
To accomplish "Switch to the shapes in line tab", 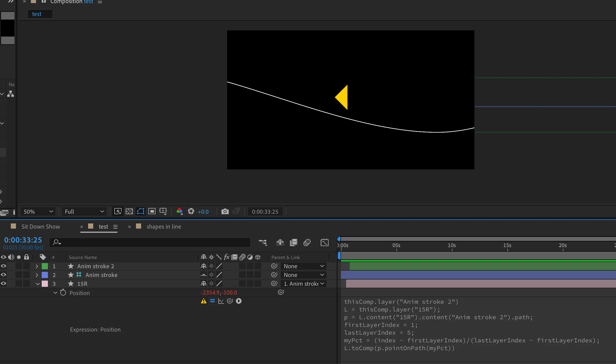I will tap(164, 227).
